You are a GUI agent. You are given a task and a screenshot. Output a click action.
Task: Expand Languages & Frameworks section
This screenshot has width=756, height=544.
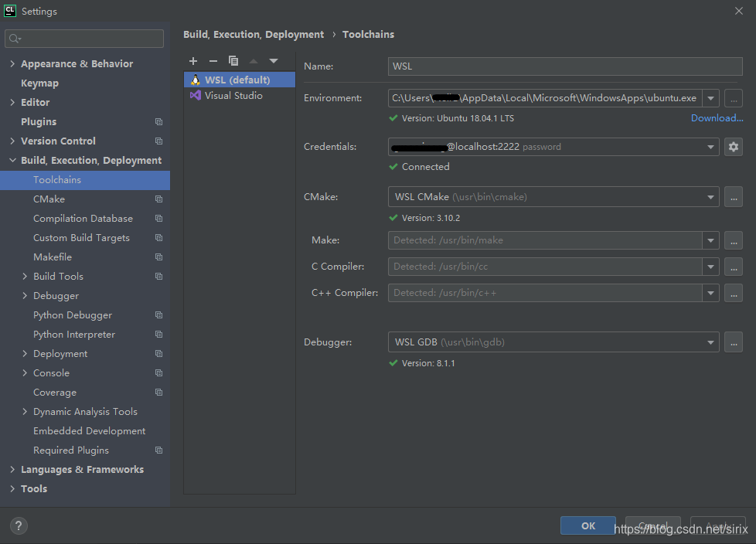[12, 469]
